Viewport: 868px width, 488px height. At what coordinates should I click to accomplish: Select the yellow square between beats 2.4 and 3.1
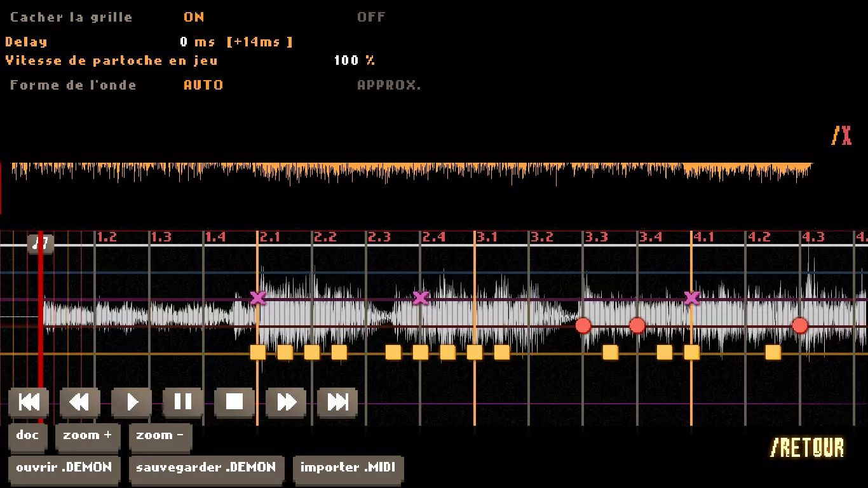click(448, 353)
